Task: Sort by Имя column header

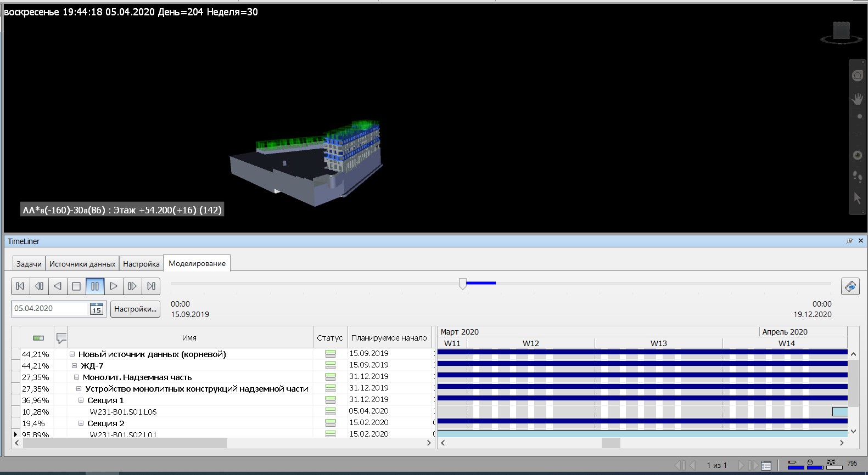Action: (189, 338)
